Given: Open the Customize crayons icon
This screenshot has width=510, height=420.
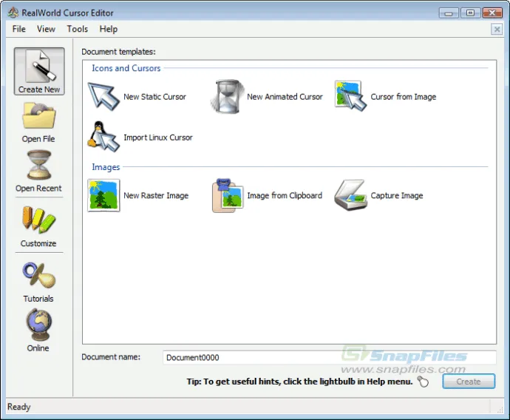Looking at the screenshot, I should pos(39,220).
